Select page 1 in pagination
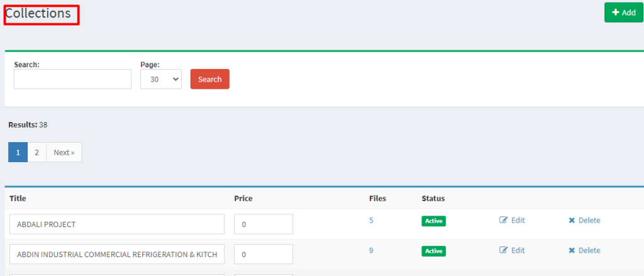 point(18,152)
